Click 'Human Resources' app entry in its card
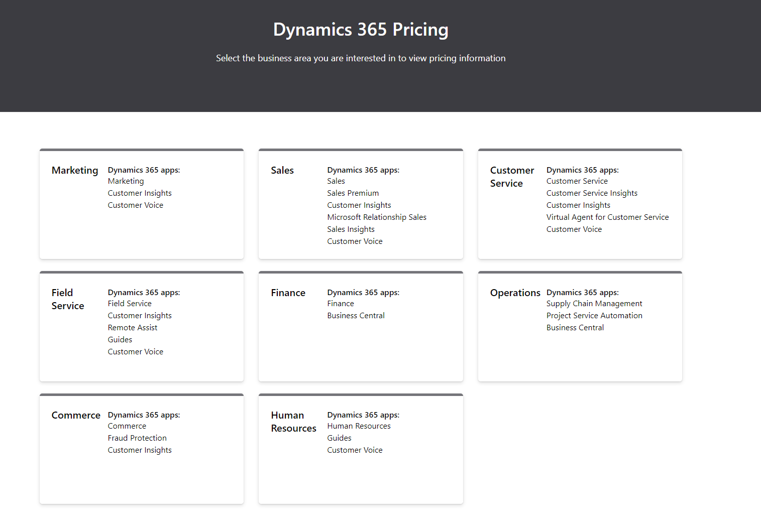 359,426
